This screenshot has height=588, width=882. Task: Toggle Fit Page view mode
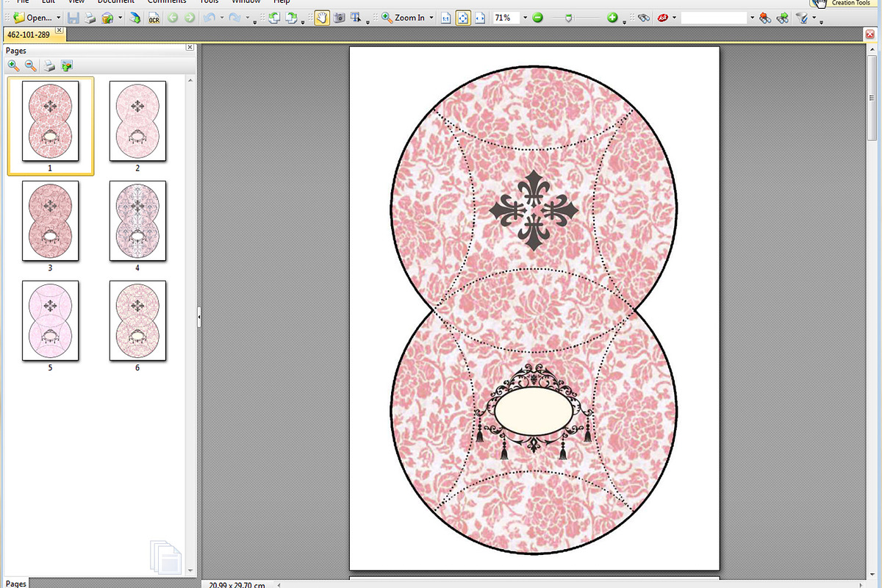pos(463,18)
